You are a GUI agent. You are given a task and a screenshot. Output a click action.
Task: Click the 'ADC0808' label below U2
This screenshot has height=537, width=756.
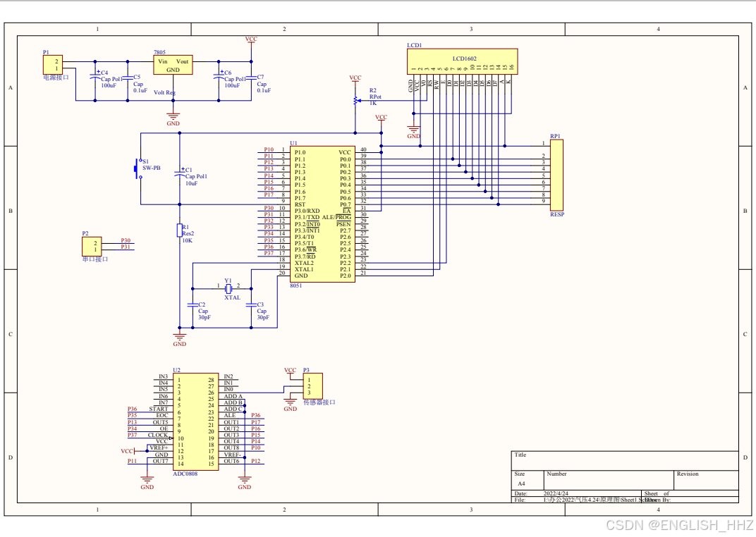coord(185,474)
